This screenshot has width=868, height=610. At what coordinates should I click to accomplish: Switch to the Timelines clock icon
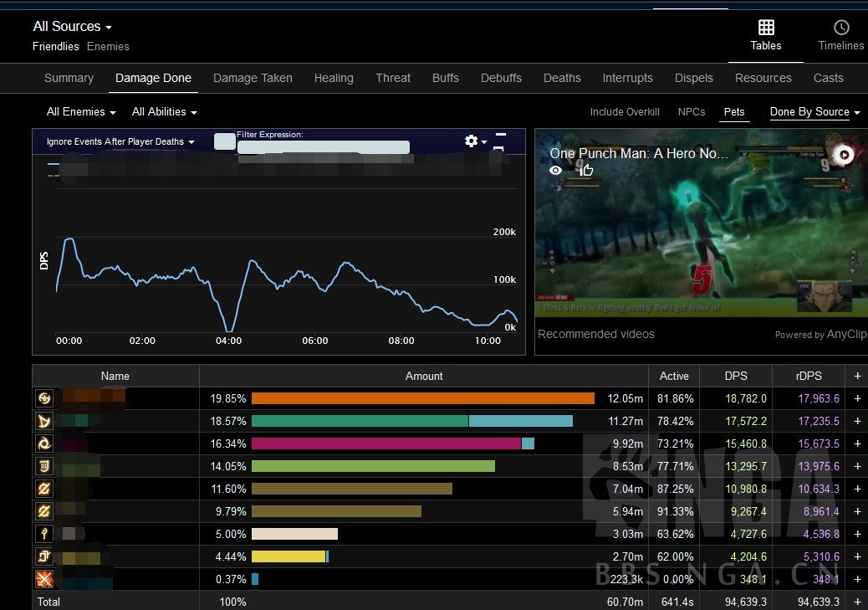point(841,28)
